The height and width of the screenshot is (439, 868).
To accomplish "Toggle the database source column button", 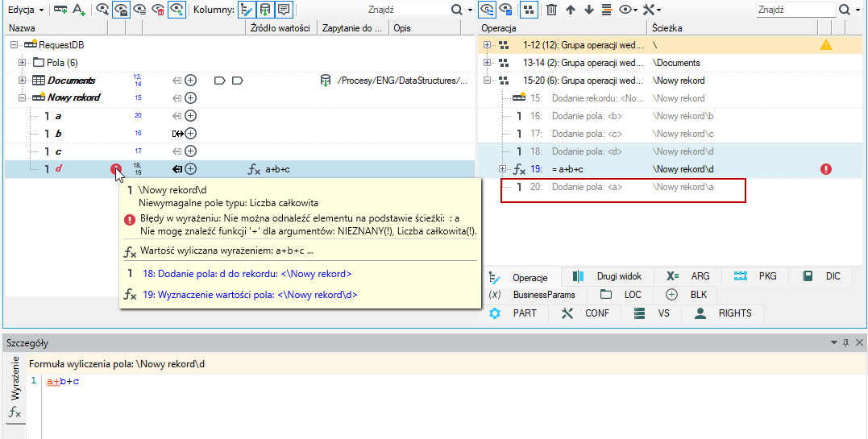I will click(x=266, y=10).
